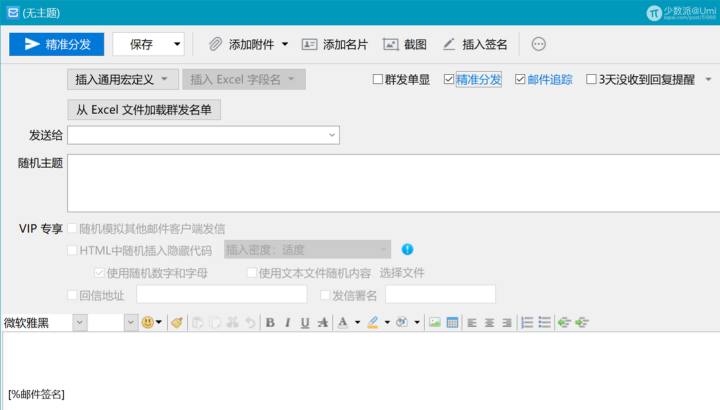Apply the font color A
This screenshot has width=720, height=410.
click(343, 323)
